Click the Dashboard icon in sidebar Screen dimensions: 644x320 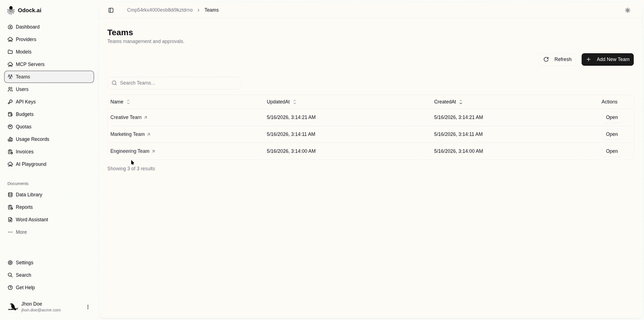pyautogui.click(x=10, y=27)
